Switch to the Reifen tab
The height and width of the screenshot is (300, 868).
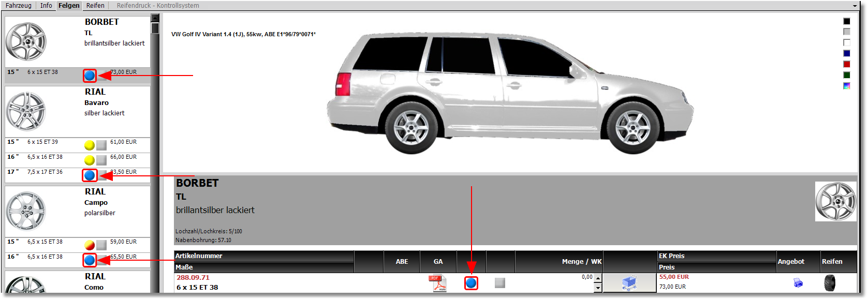point(95,5)
